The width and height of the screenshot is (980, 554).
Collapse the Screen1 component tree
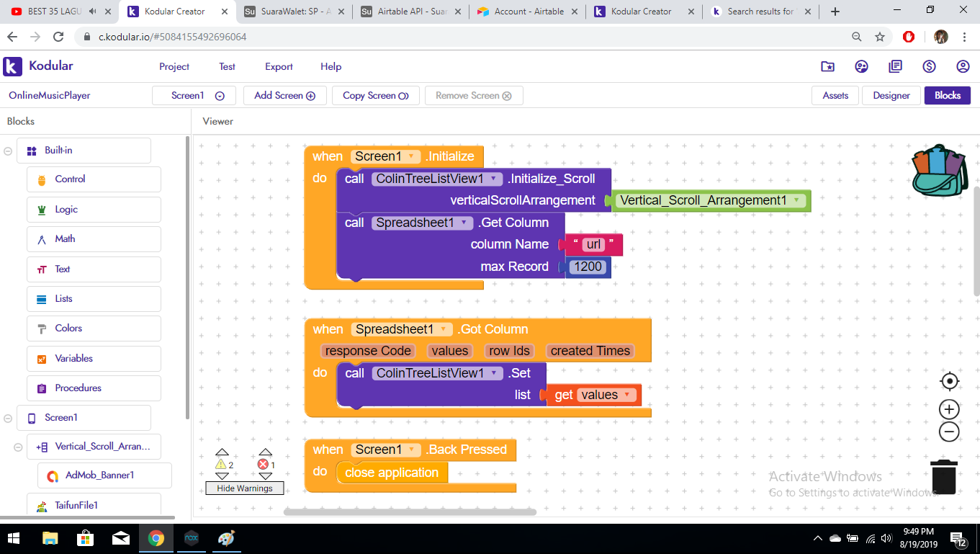(x=9, y=418)
